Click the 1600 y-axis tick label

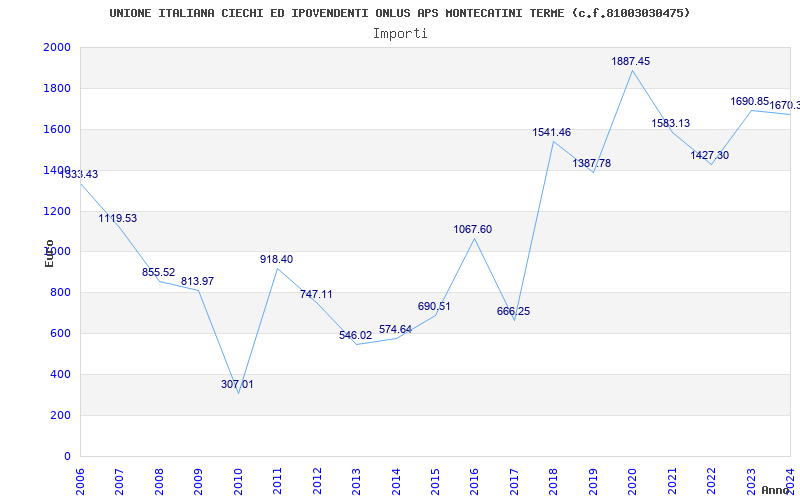point(57,129)
